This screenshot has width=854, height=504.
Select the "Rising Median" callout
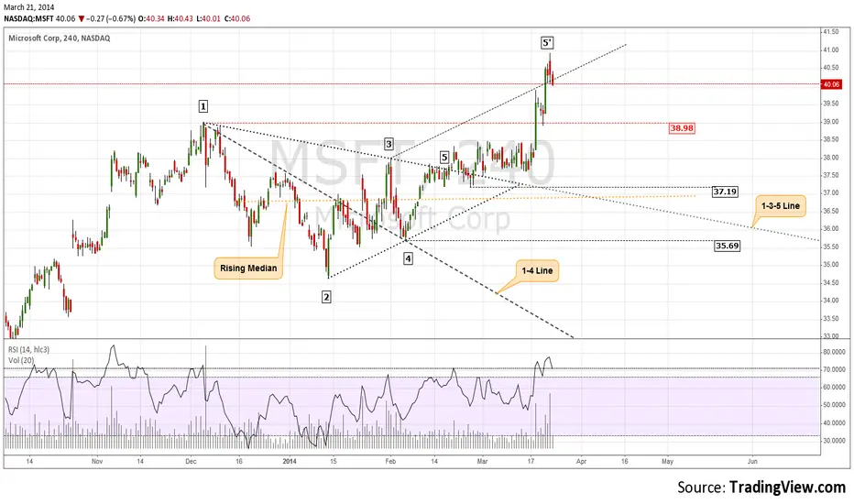(248, 268)
